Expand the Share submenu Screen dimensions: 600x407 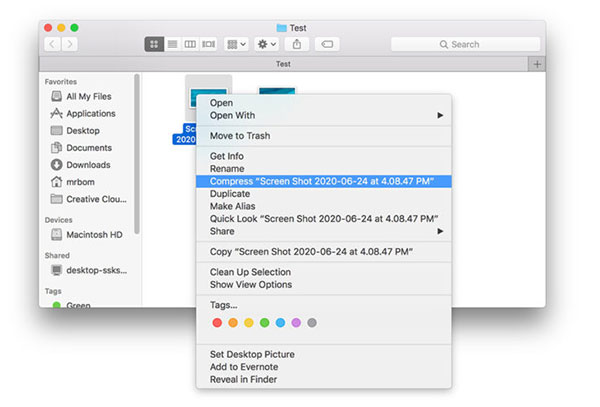[324, 231]
